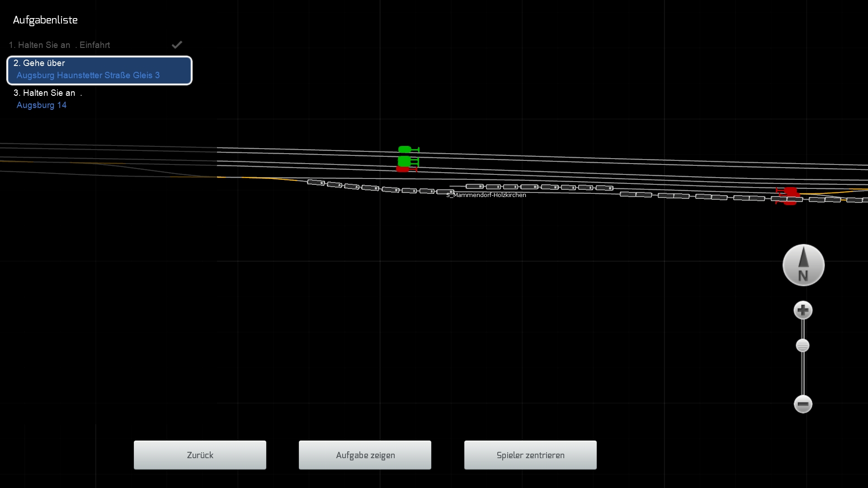
Task: Click Augsburg Haunstetter Straße Gleis 3 link
Action: pos(88,75)
